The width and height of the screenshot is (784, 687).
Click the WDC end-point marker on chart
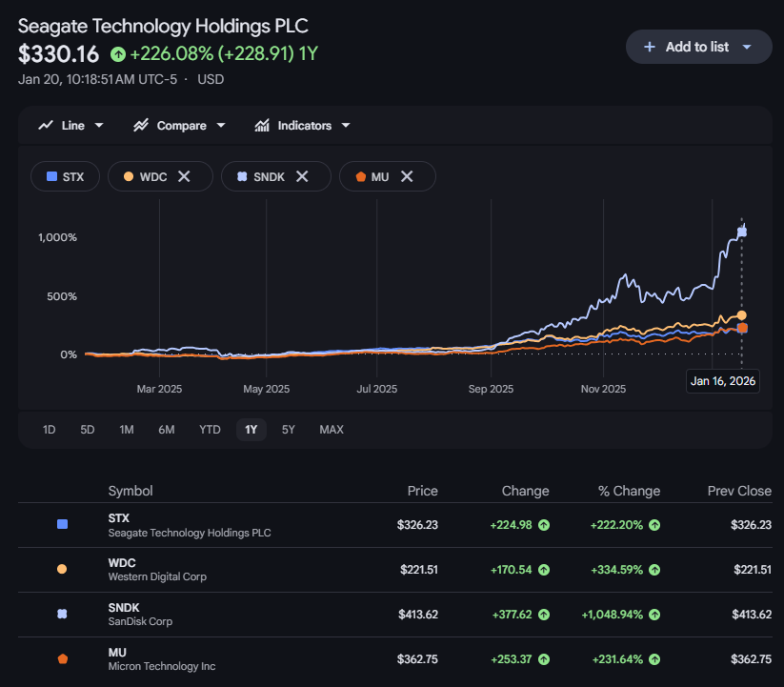pyautogui.click(x=741, y=315)
